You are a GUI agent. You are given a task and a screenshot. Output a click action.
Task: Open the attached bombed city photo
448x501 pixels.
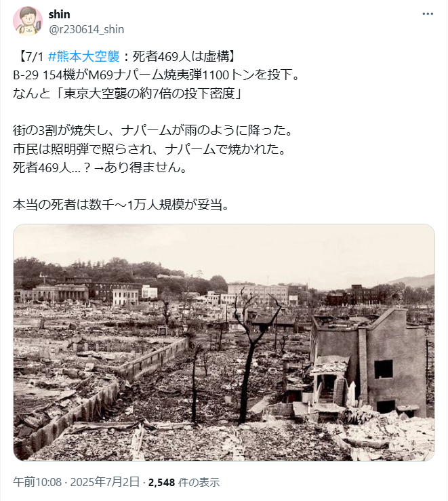tap(224, 342)
